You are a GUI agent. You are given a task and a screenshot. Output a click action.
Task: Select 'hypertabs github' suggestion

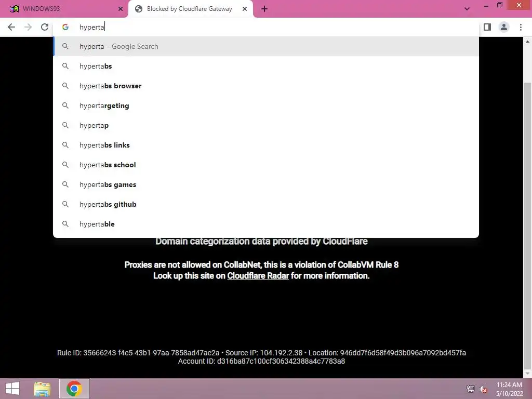[x=266, y=204]
